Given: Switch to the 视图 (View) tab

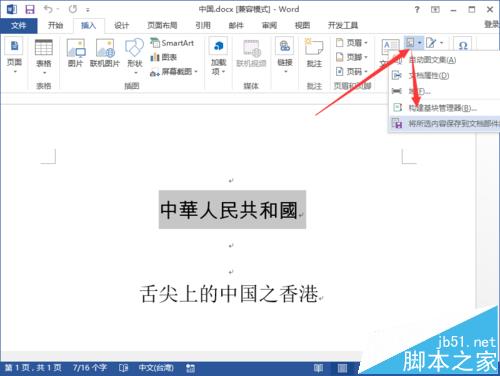Looking at the screenshot, I should click(x=302, y=25).
